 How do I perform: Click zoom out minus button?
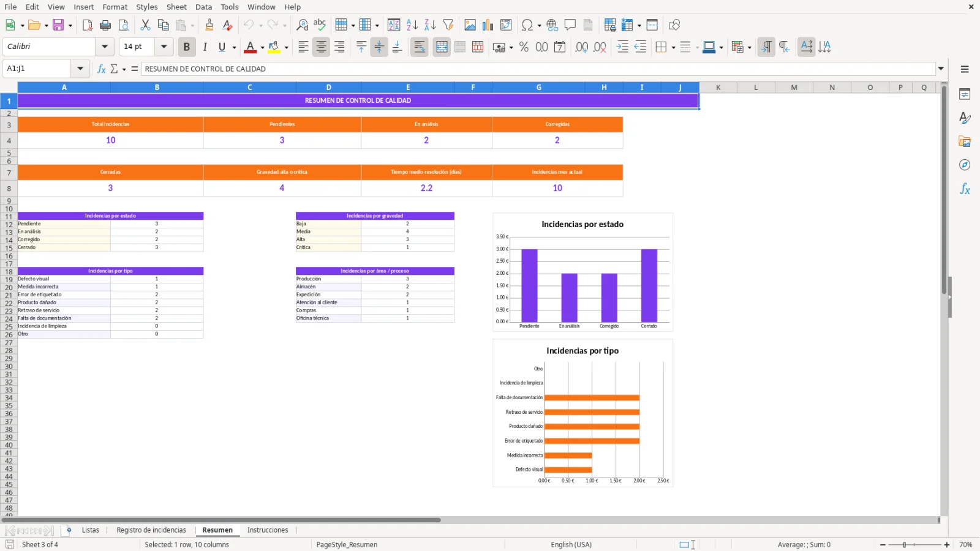coord(883,545)
